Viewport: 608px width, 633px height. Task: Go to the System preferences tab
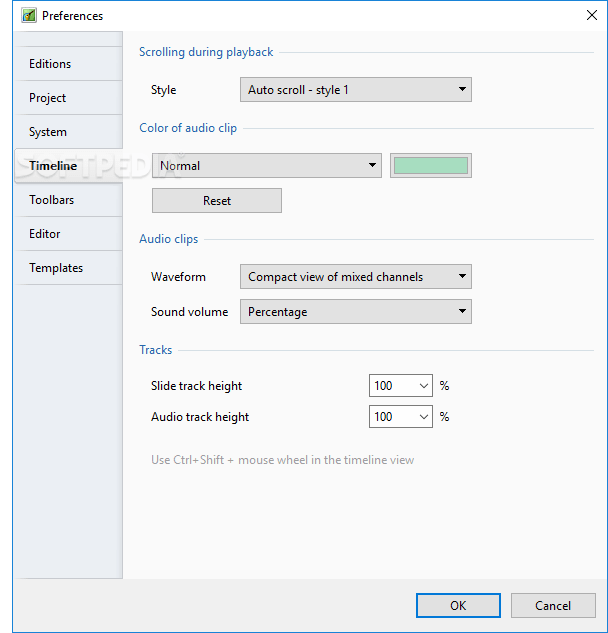[x=69, y=132]
